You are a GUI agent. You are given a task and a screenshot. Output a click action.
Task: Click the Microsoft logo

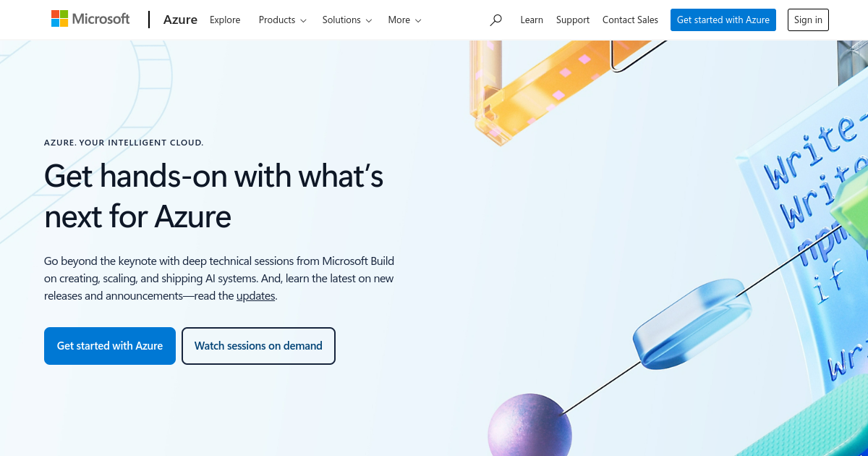point(90,20)
